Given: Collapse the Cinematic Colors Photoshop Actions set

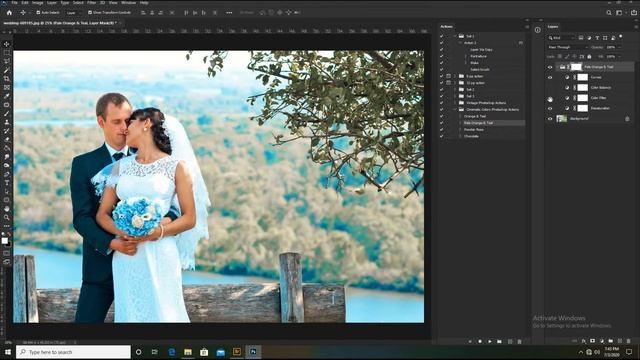Looking at the screenshot, I should [x=455, y=109].
